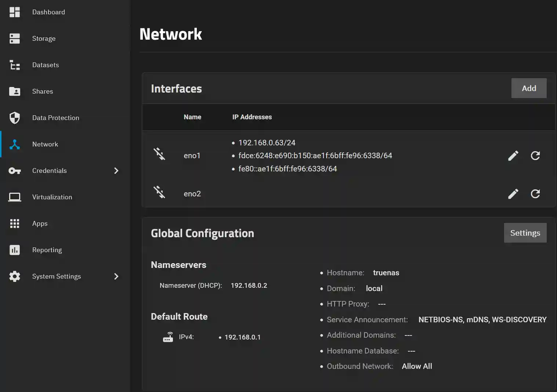Viewport: 557px width, 392px height.
Task: Click the Shares sidebar icon
Action: point(15,91)
